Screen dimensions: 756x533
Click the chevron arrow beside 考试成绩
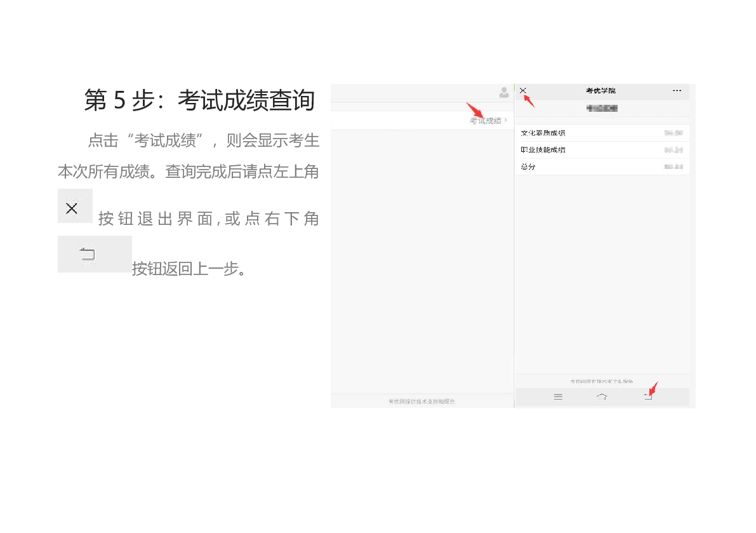click(506, 120)
